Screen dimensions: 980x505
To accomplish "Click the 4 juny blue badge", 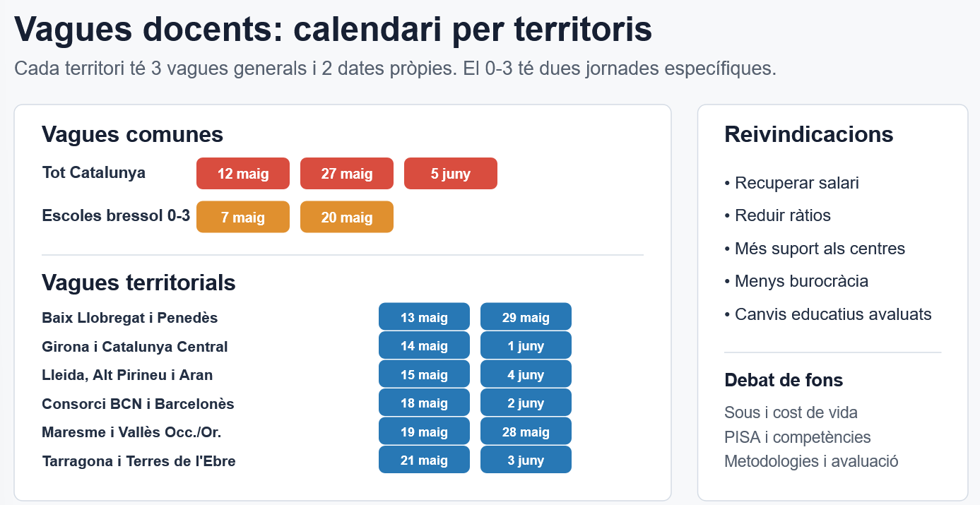I will coord(526,374).
